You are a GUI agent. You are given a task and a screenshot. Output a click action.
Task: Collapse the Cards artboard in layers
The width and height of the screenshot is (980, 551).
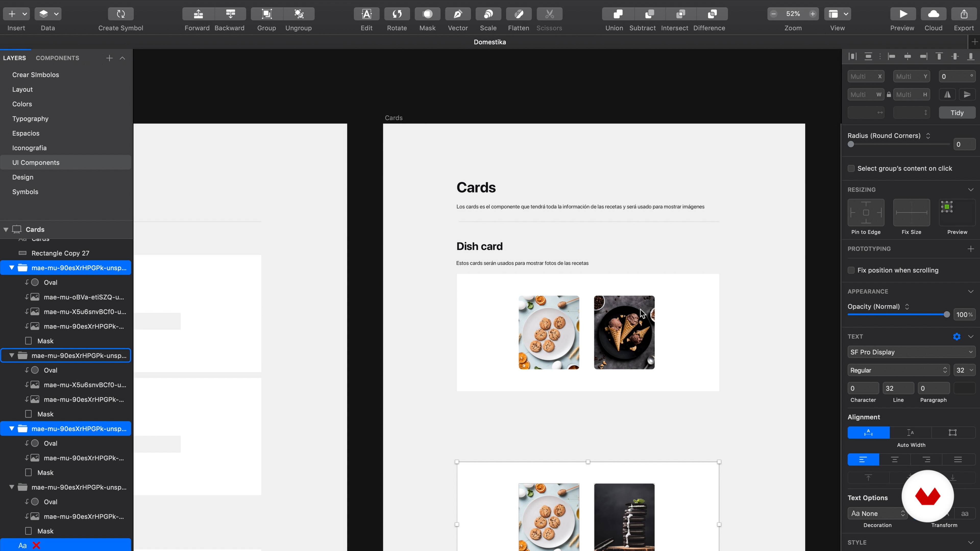click(6, 230)
